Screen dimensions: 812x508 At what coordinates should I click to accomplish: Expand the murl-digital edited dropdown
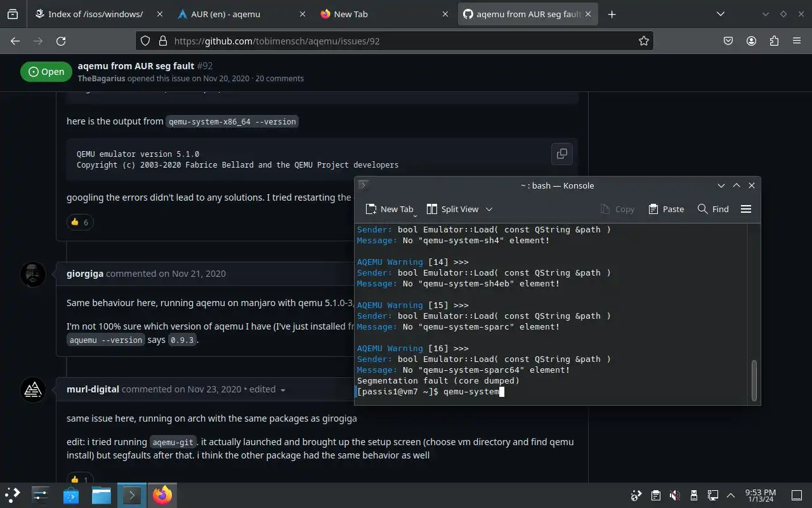click(283, 389)
